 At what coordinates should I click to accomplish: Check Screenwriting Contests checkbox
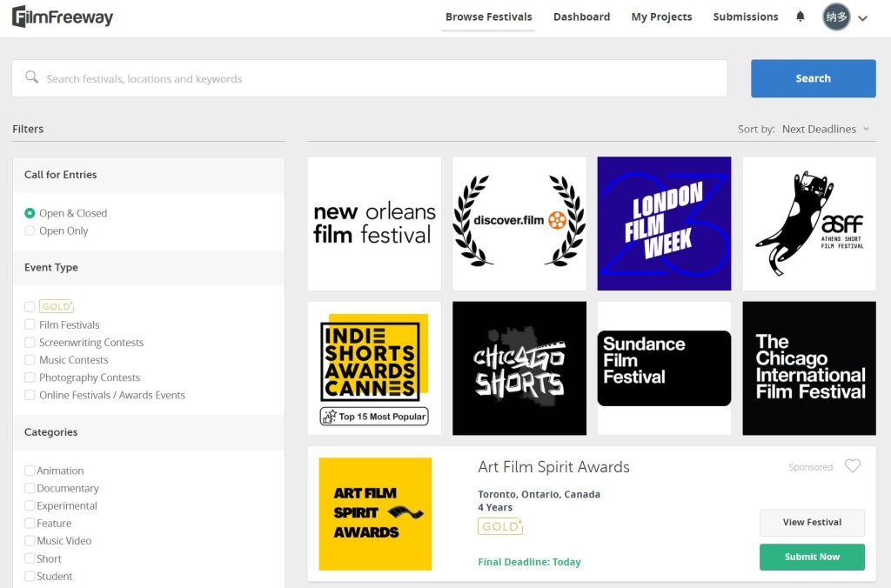30,342
